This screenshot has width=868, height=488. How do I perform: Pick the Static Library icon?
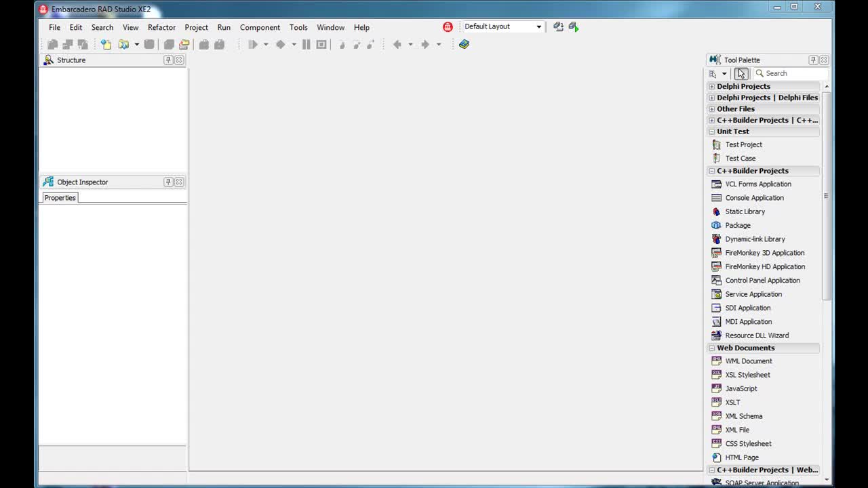716,211
